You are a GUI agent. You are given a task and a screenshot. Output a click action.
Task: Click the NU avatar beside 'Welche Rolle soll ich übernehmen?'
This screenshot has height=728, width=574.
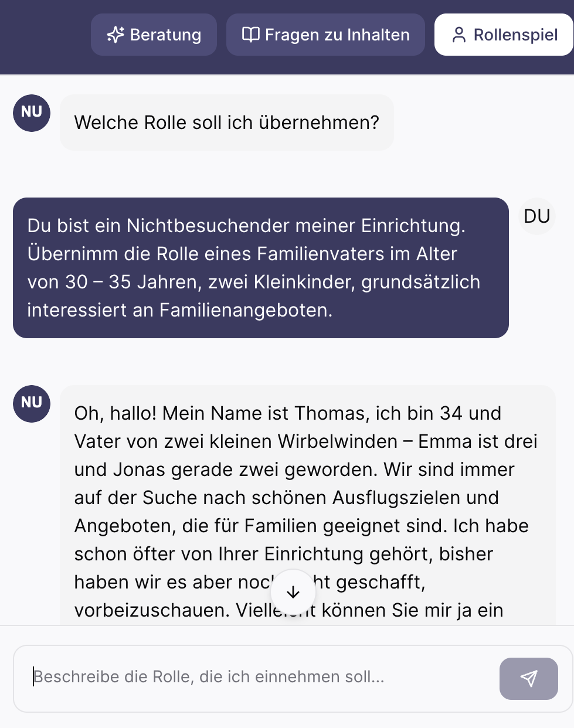(x=32, y=113)
